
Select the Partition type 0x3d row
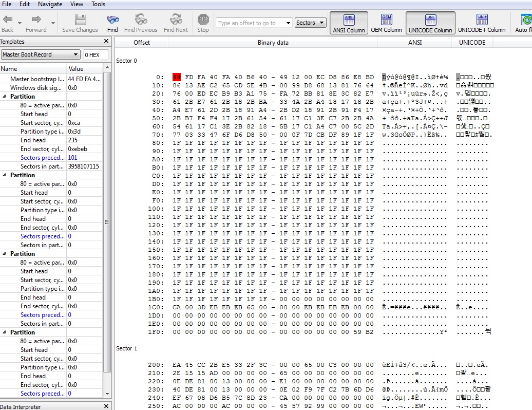click(51, 132)
